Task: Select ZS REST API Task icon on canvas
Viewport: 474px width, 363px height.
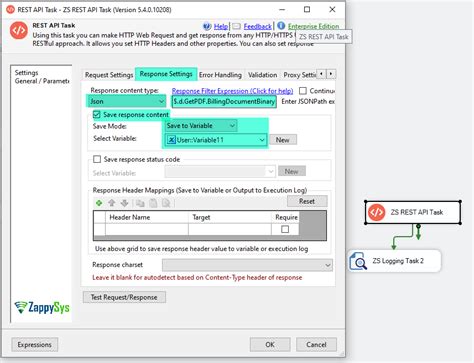Action: coord(377,212)
